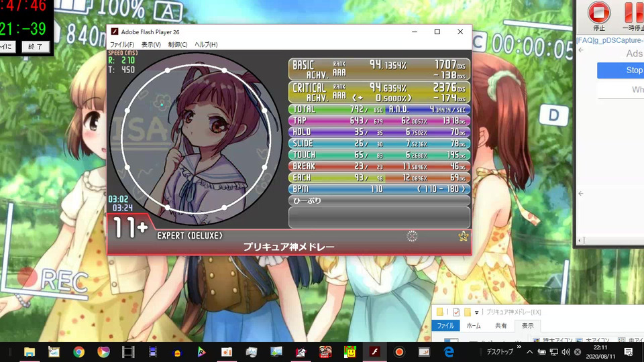The image size is (644, 362).
Task: Click the lower left arrow in the capture window
Action: click(581, 193)
